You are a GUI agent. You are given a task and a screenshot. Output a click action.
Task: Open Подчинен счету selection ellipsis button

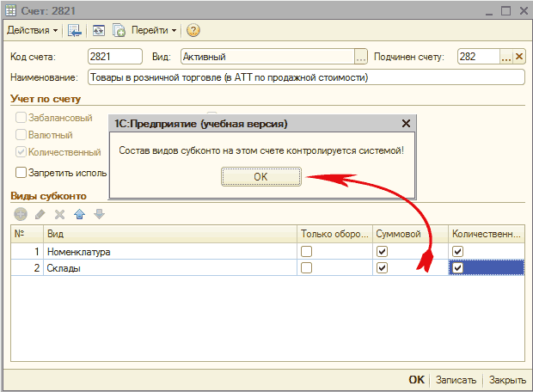[506, 57]
